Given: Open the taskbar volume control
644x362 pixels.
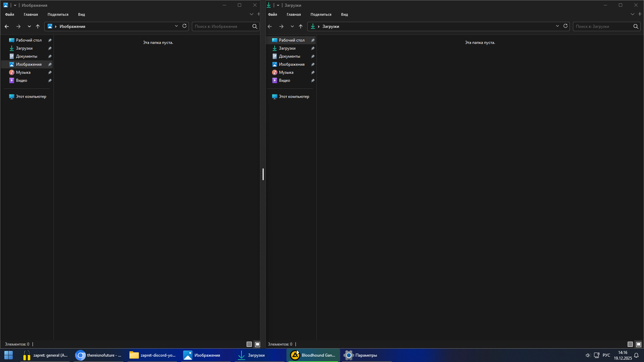Looking at the screenshot, I should click(588, 355).
